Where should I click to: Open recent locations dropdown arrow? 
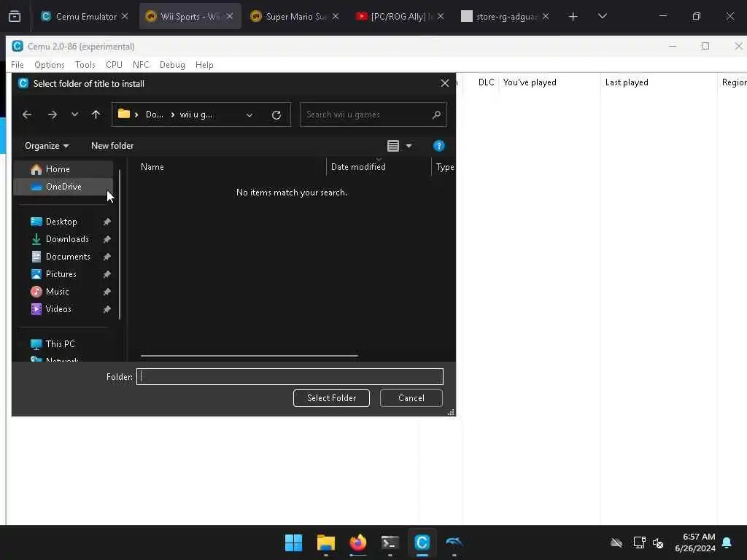[74, 114]
